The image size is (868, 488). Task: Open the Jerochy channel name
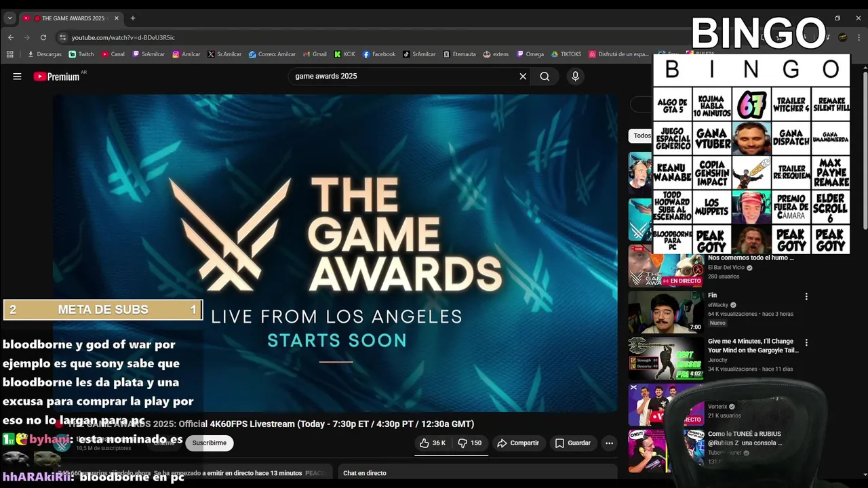pos(717,360)
